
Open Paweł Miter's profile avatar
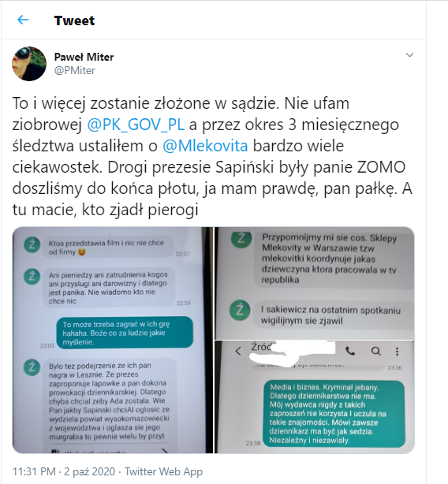29,64
